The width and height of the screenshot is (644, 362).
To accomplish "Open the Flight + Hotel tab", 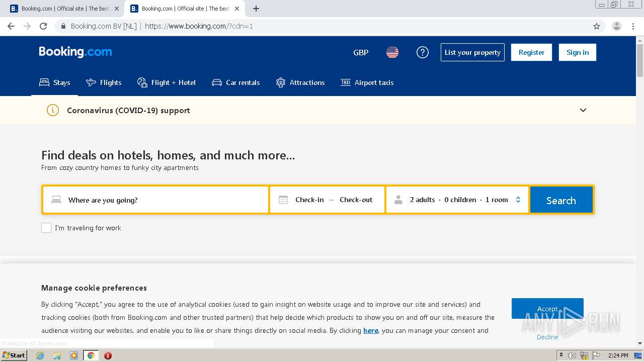I will [x=167, y=82].
